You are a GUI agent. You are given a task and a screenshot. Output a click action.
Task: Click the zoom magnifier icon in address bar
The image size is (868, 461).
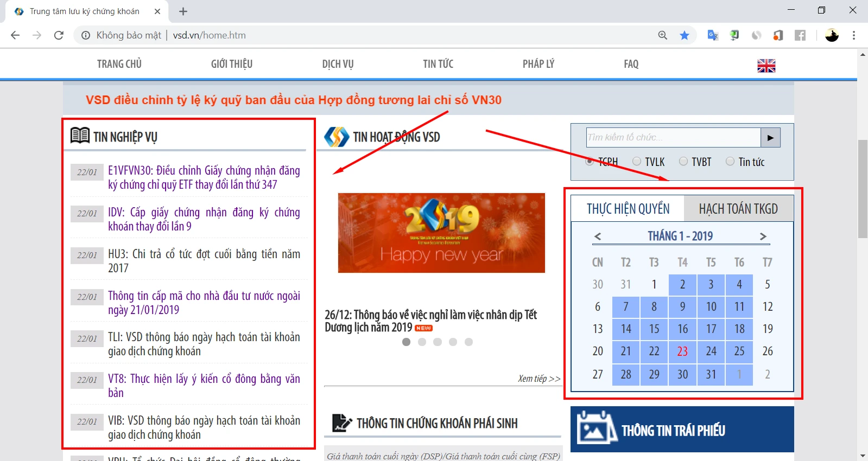click(x=663, y=35)
